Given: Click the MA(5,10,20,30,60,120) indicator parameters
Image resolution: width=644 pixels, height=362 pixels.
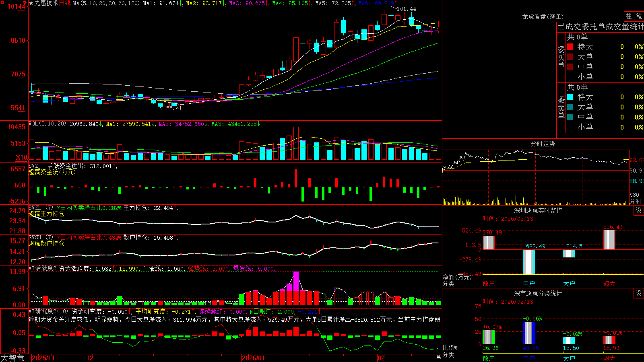Looking at the screenshot, I should [x=106, y=3].
